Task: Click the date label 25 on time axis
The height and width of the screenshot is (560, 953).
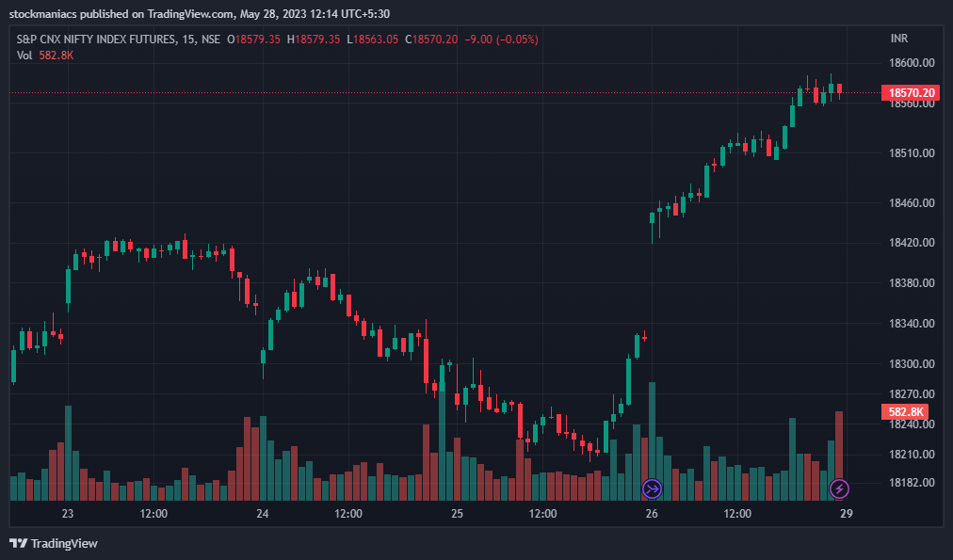Action: pyautogui.click(x=457, y=514)
